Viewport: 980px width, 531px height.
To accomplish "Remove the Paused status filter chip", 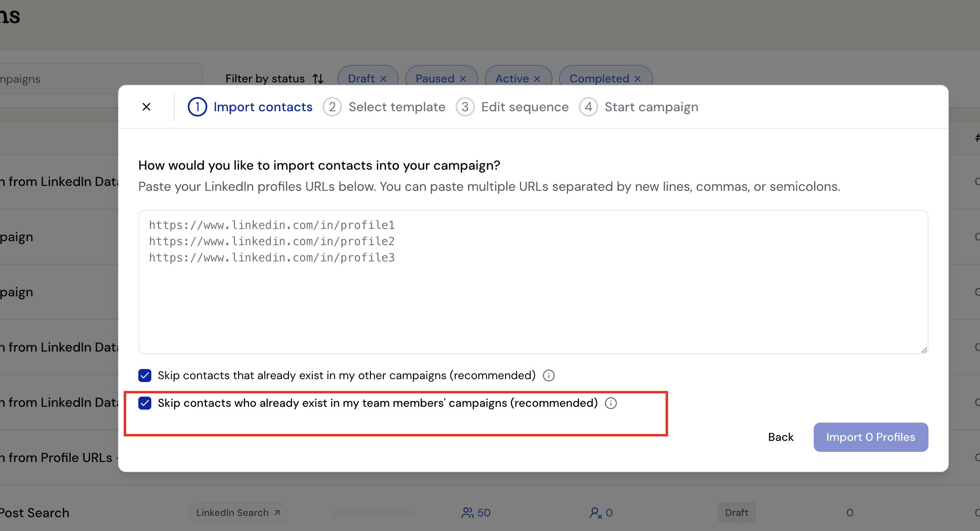I will pyautogui.click(x=464, y=78).
